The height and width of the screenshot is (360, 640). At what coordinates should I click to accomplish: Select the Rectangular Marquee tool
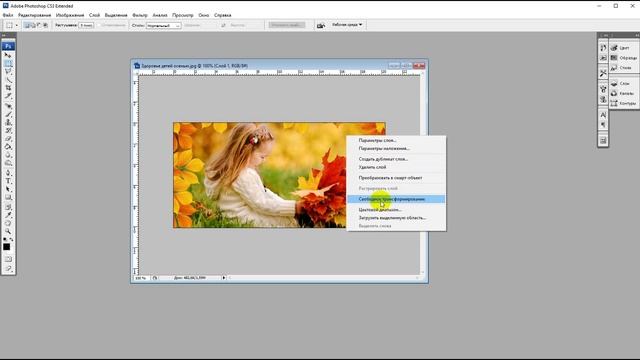point(8,64)
